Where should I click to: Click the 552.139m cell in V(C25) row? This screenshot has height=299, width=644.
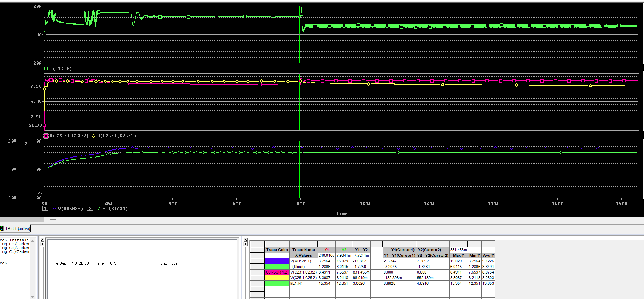click(x=432, y=278)
